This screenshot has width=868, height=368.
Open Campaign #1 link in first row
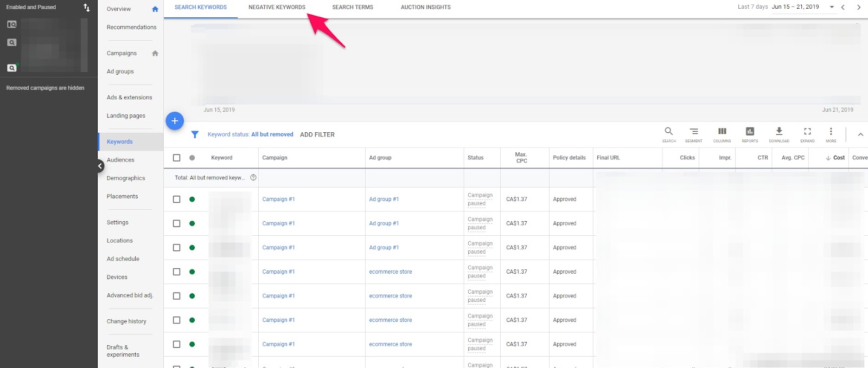pyautogui.click(x=278, y=199)
